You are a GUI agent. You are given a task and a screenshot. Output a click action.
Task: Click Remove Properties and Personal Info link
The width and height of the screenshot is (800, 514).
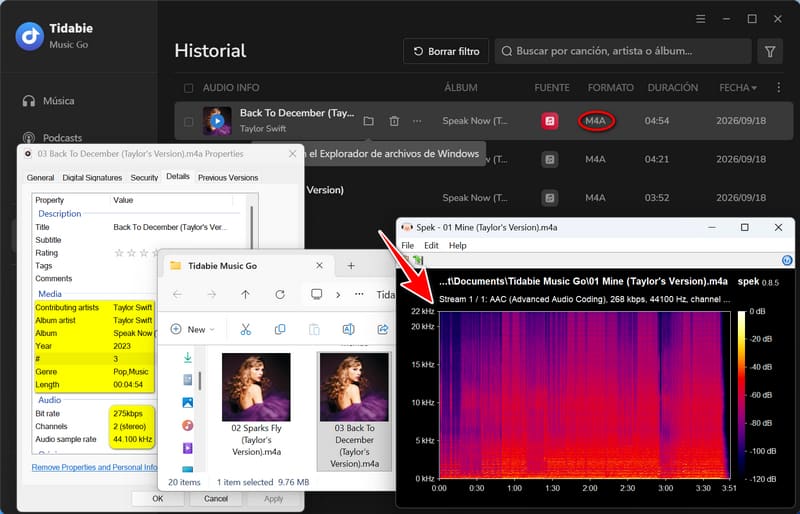click(94, 467)
